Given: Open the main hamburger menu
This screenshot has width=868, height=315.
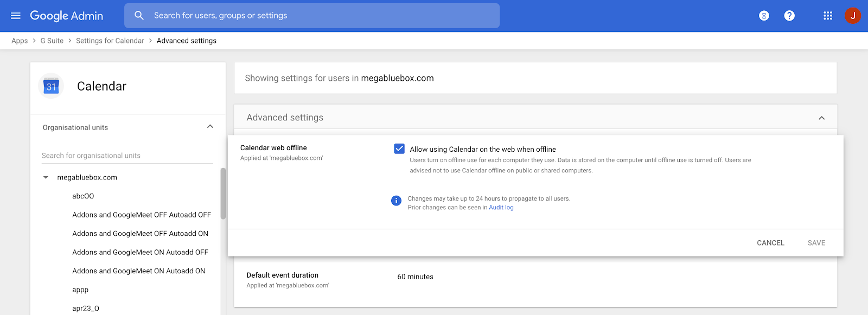Looking at the screenshot, I should (16, 16).
